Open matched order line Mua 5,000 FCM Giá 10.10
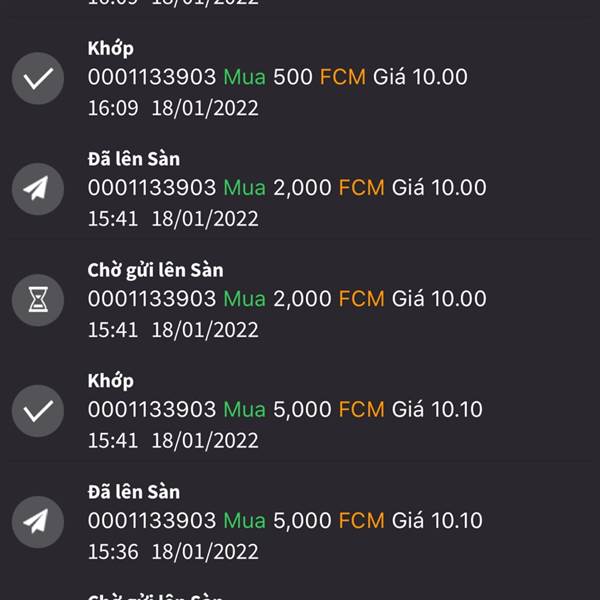 (x=285, y=409)
